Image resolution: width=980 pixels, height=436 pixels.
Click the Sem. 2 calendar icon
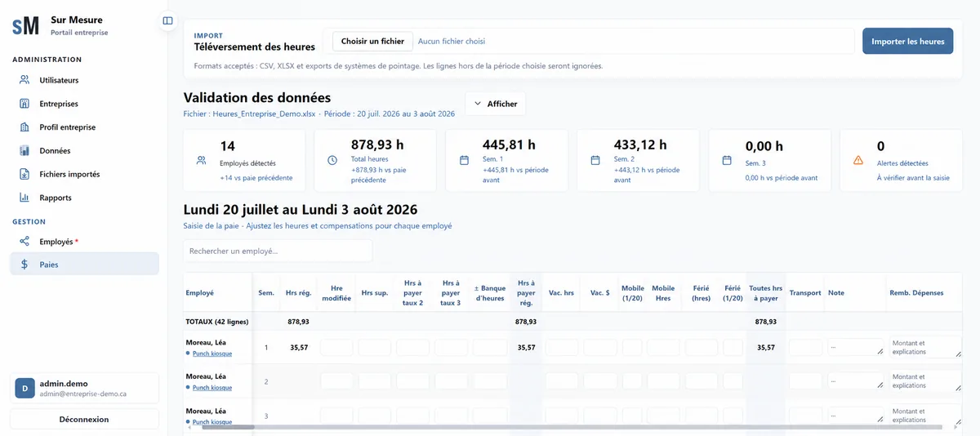pos(595,160)
